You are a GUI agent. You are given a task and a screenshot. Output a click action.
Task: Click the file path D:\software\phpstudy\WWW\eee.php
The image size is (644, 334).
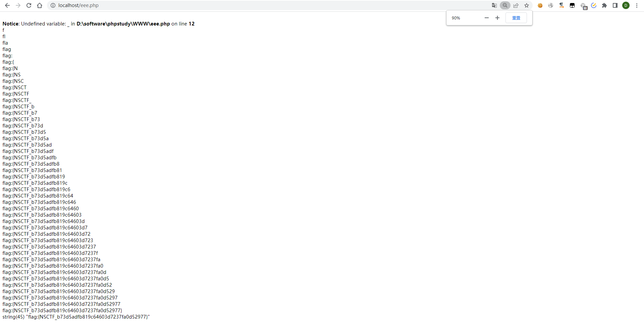point(123,24)
